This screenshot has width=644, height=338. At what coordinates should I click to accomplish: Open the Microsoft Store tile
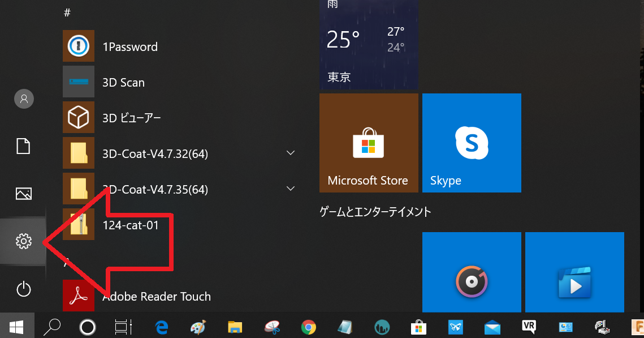click(x=369, y=143)
